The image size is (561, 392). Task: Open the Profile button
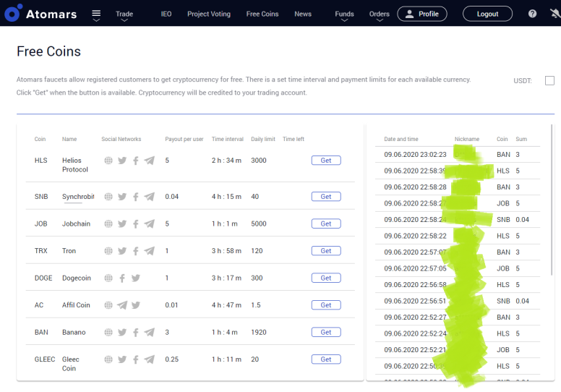pyautogui.click(x=422, y=14)
